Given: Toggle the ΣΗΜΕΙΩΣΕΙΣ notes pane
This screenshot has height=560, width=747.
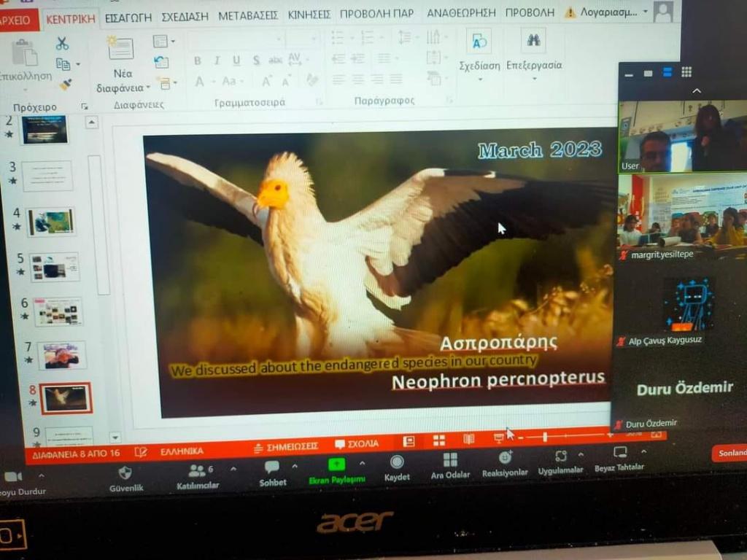Looking at the screenshot, I should pos(285,445).
